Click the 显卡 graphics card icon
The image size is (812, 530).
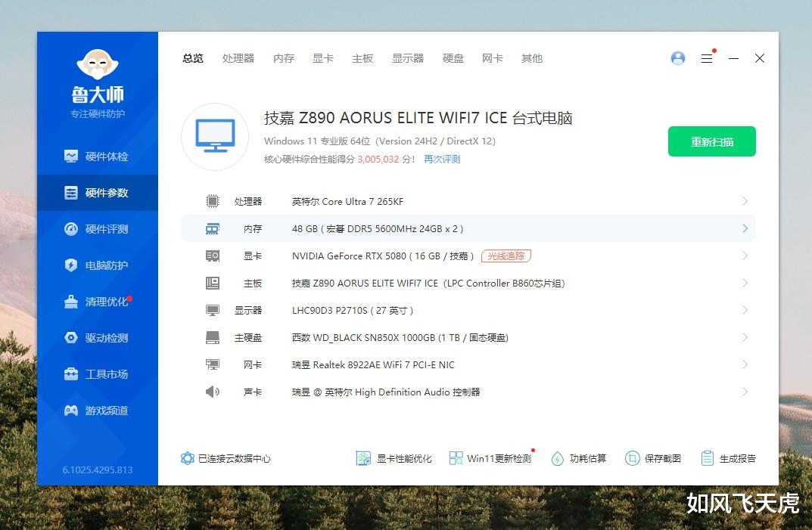coord(213,256)
